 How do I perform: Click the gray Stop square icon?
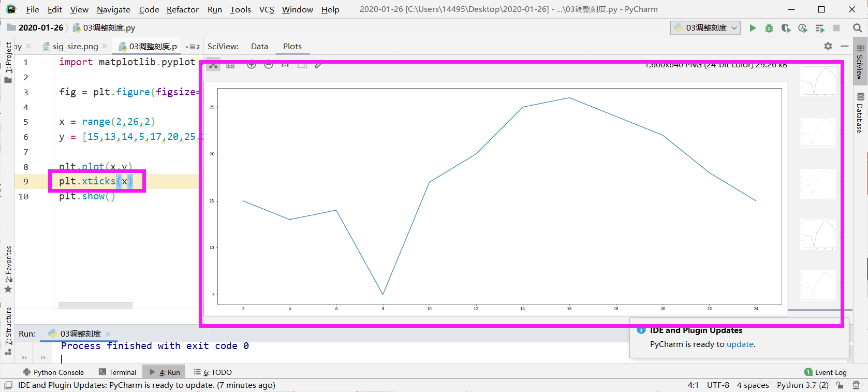(x=836, y=28)
